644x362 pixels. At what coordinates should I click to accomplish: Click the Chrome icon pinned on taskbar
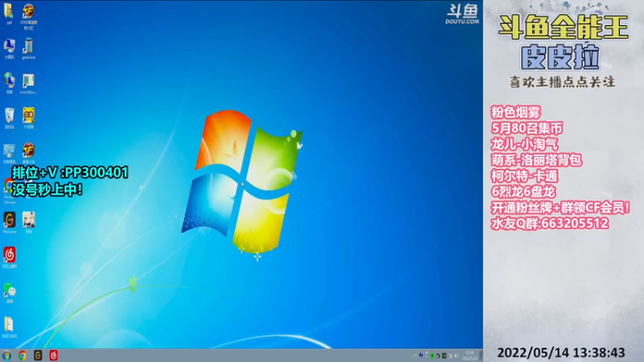(23, 356)
